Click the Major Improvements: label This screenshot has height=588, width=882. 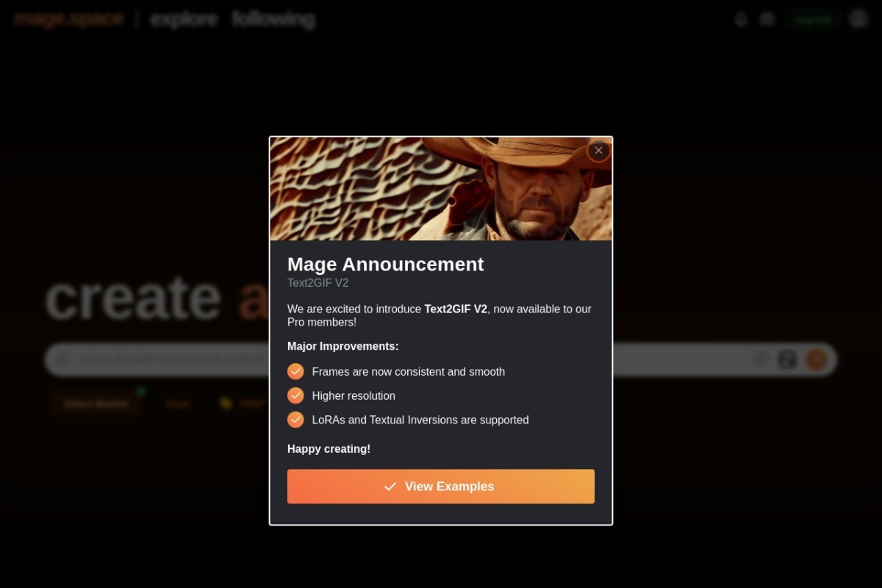[x=343, y=346]
